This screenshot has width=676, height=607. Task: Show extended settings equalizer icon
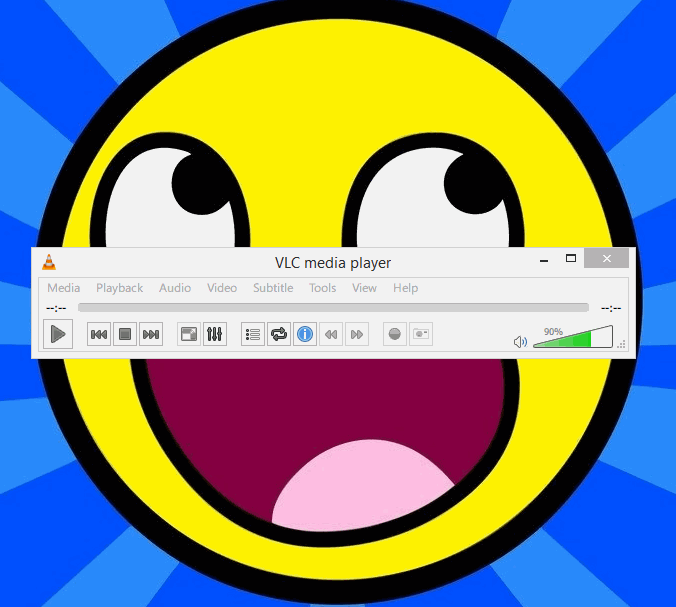[215, 334]
